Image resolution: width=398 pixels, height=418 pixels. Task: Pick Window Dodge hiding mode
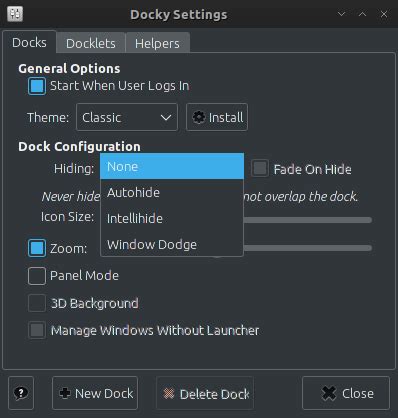[172, 245]
